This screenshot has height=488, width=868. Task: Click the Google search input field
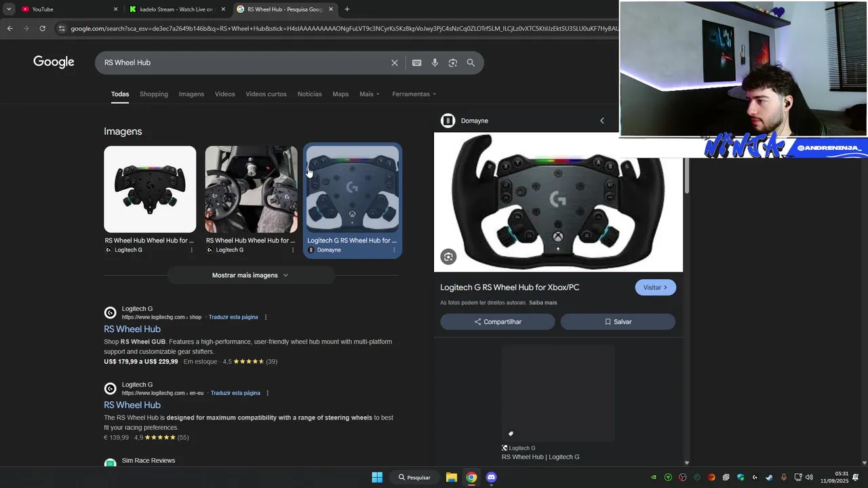coord(244,62)
